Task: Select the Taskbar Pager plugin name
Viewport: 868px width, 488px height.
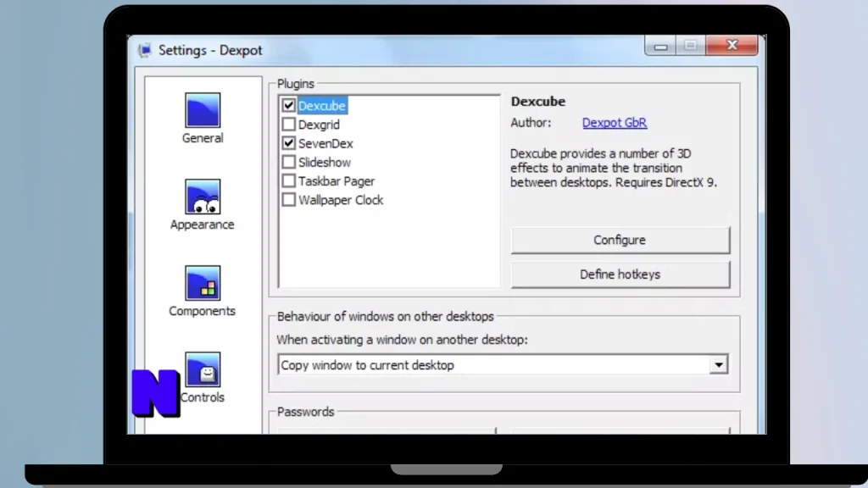Action: (x=337, y=181)
